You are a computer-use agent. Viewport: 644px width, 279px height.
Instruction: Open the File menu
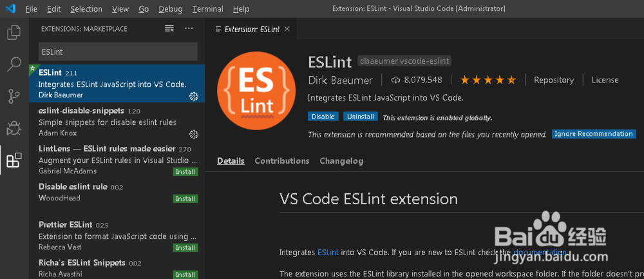31,8
